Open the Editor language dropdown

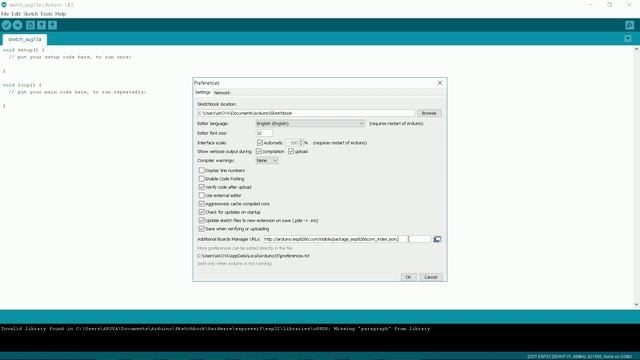point(310,123)
